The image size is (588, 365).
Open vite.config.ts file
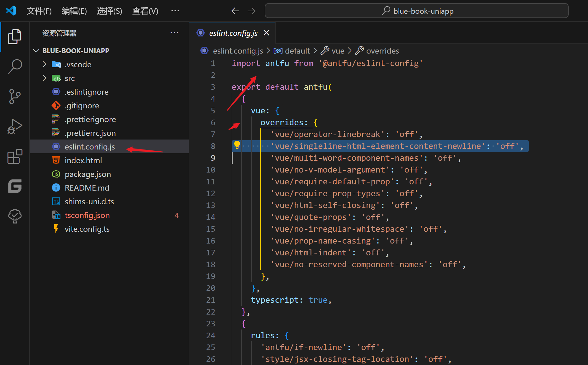click(x=109, y=229)
